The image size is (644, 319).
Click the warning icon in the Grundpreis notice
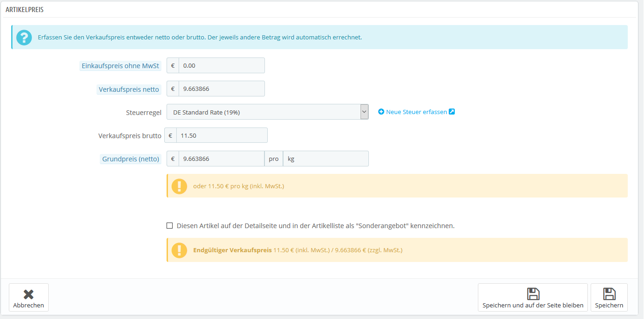[x=179, y=186]
